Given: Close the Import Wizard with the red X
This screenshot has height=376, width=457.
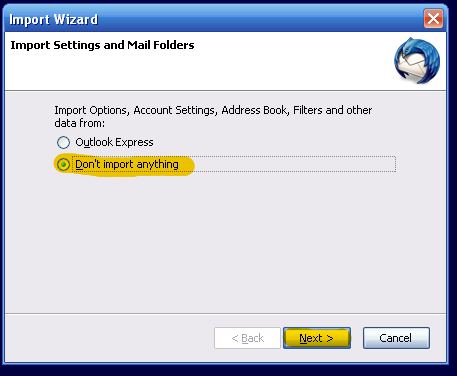Looking at the screenshot, I should (433, 18).
